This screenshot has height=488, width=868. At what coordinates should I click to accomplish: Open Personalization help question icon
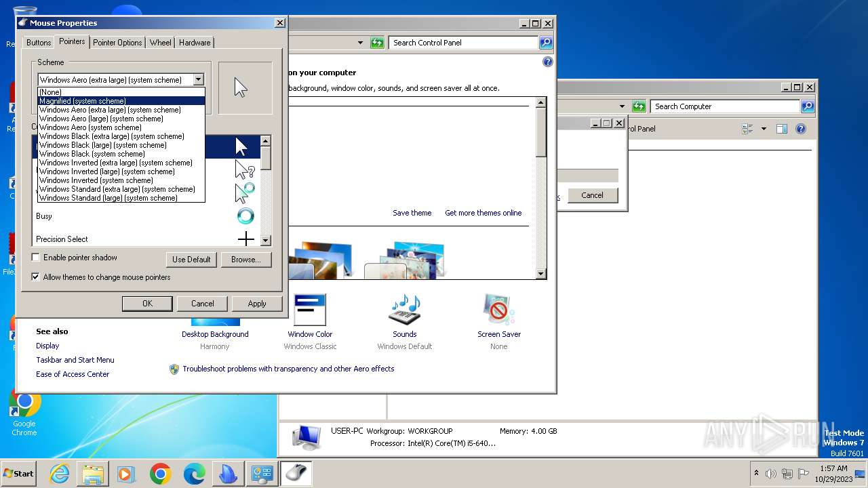[x=548, y=62]
